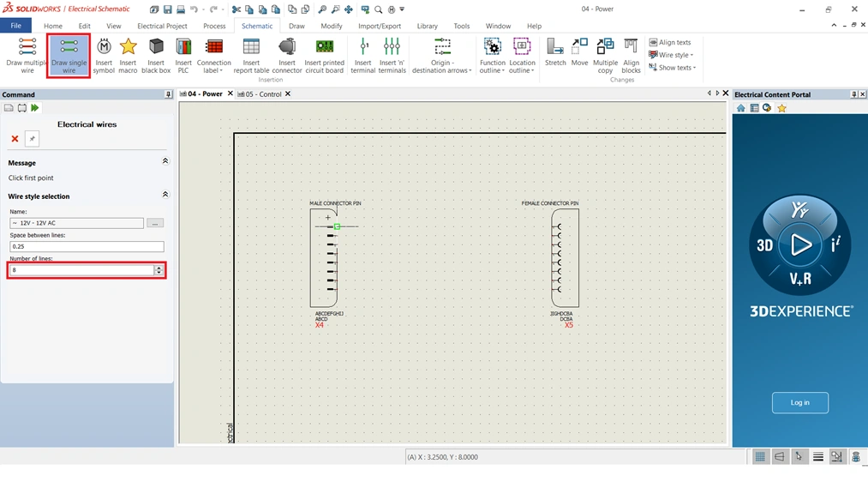Pin the Command panel
This screenshot has height=488, width=868.
click(x=168, y=94)
